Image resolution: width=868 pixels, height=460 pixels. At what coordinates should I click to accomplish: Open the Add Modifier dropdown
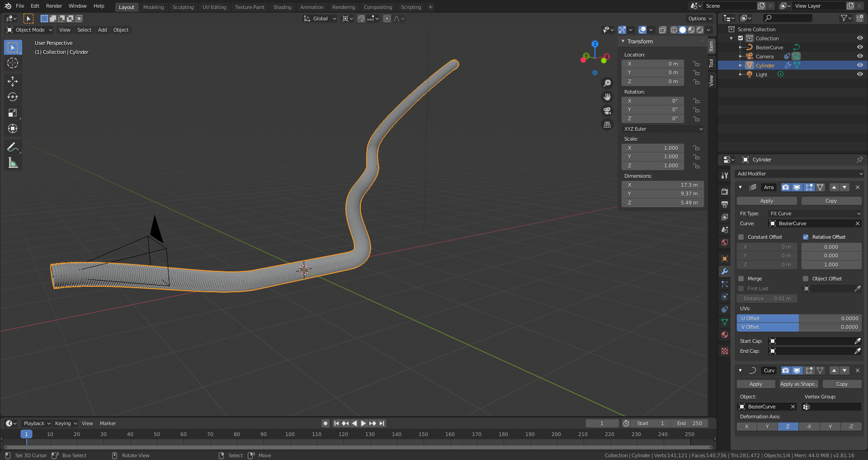(799, 174)
